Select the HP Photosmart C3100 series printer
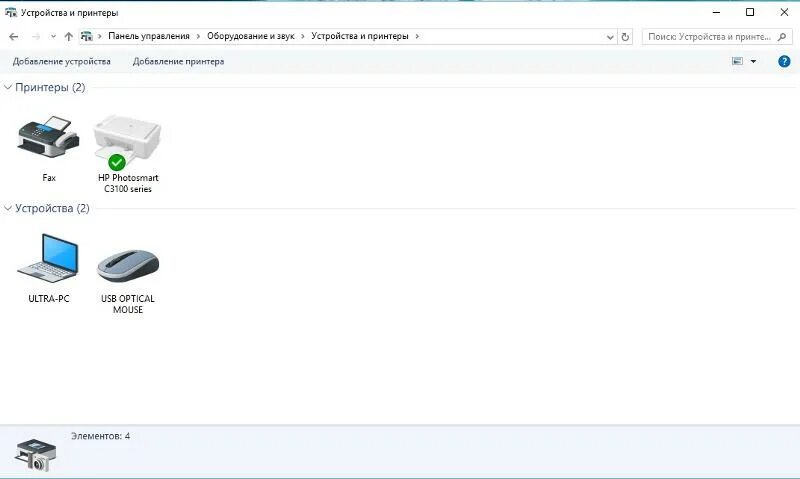 pyautogui.click(x=128, y=141)
